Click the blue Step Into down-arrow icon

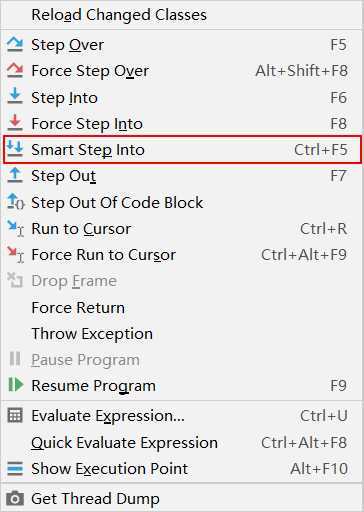click(x=15, y=97)
